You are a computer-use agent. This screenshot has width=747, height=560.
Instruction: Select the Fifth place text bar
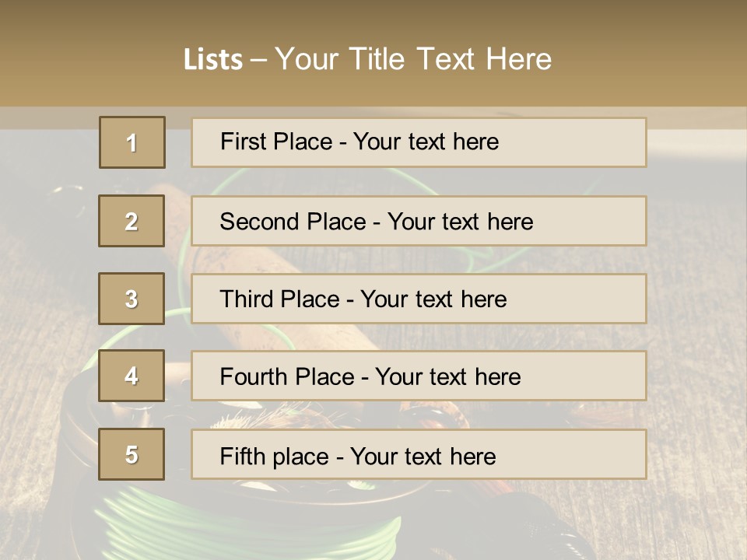coord(419,453)
